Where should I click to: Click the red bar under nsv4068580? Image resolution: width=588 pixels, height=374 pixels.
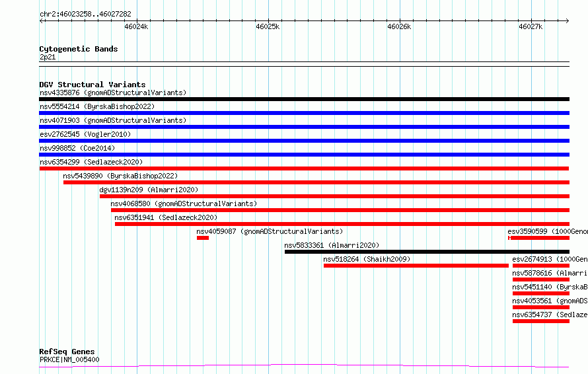340,210
